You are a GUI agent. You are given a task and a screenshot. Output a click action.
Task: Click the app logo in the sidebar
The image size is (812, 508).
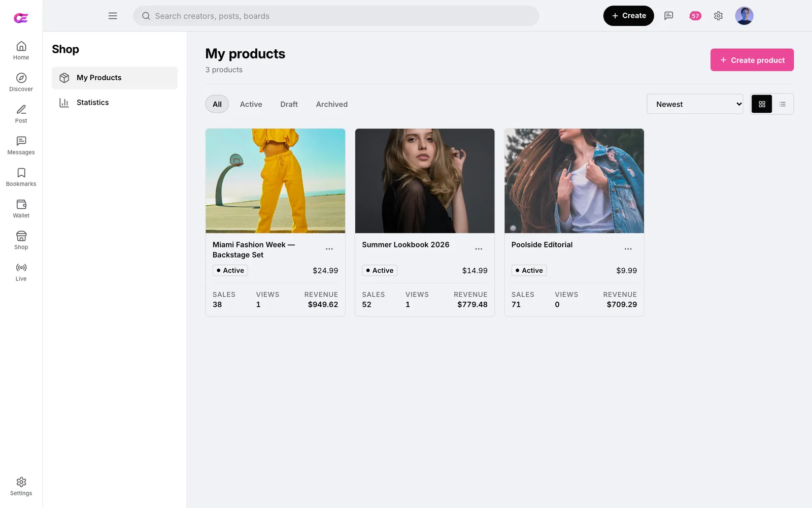[x=21, y=18]
